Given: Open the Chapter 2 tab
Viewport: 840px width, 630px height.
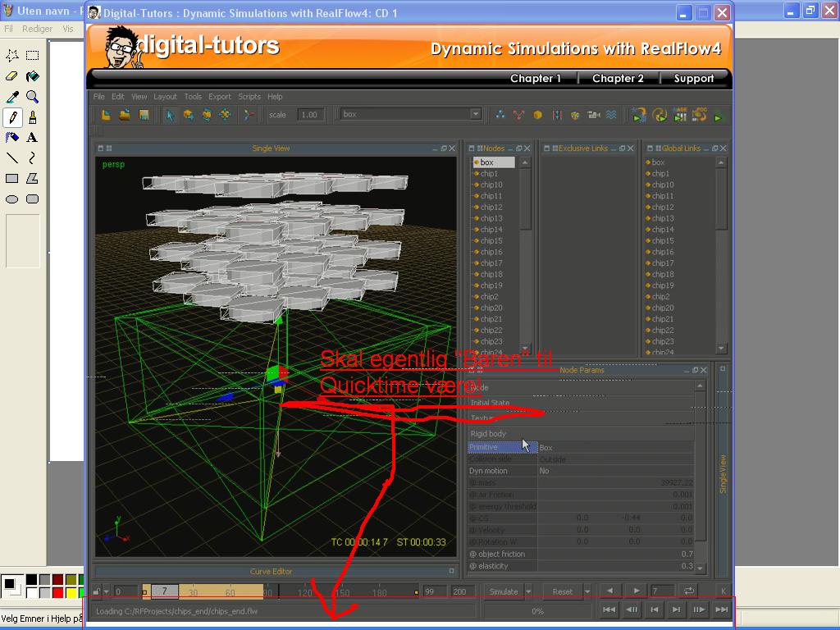Looking at the screenshot, I should 618,78.
